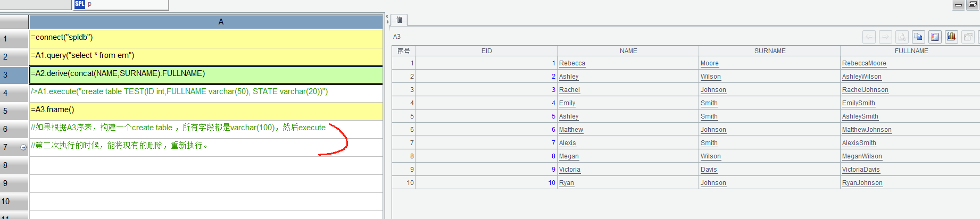Select cell containing =connect("spldb")
This screenshot has height=219, width=980.
206,38
